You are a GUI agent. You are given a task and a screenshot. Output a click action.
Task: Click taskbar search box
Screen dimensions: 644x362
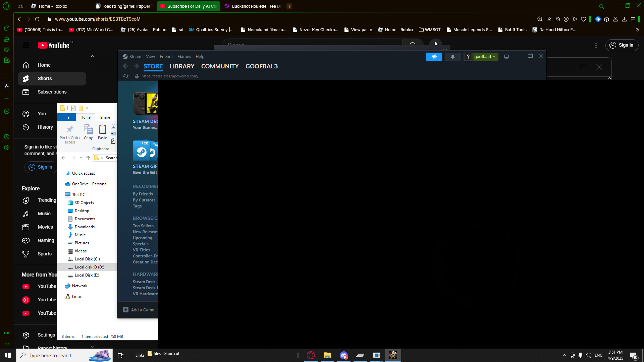click(64, 355)
